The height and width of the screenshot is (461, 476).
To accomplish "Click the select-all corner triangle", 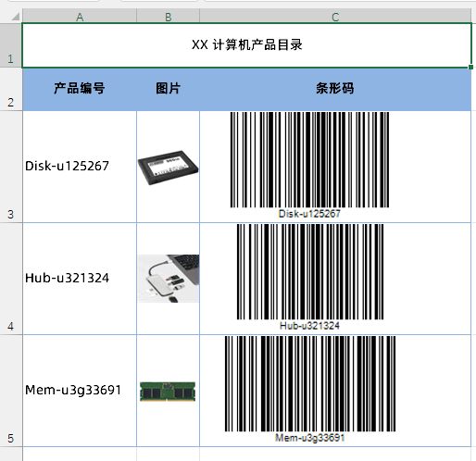I will click(15, 17).
